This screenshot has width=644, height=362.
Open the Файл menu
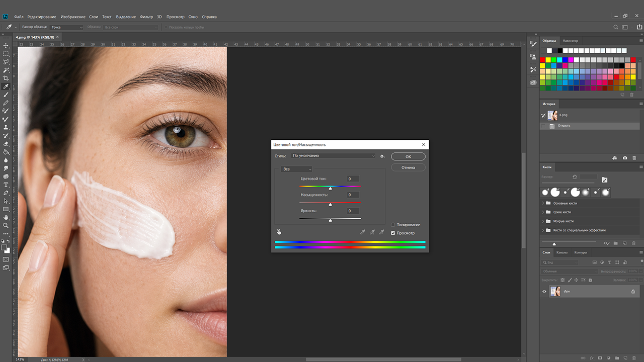(x=19, y=17)
